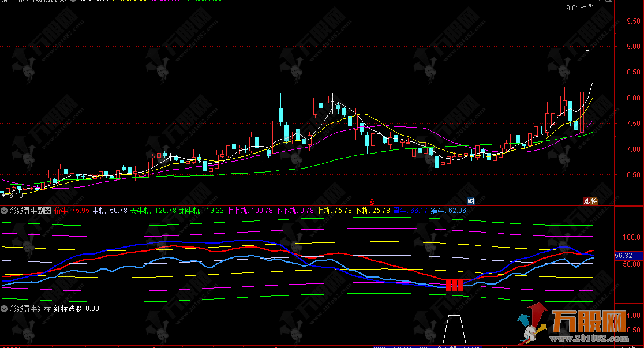
Task: Click the white signal pulse in bottom panel
Action: pos(455,327)
